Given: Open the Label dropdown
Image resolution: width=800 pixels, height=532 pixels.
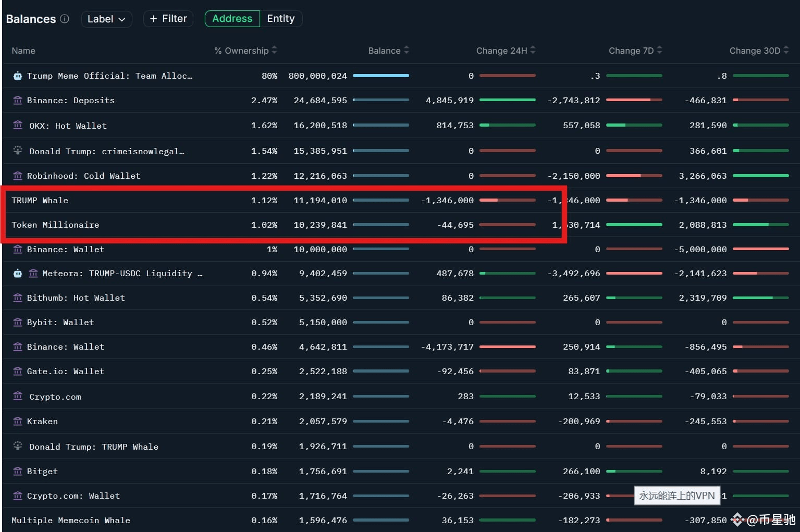Looking at the screenshot, I should click(x=106, y=19).
